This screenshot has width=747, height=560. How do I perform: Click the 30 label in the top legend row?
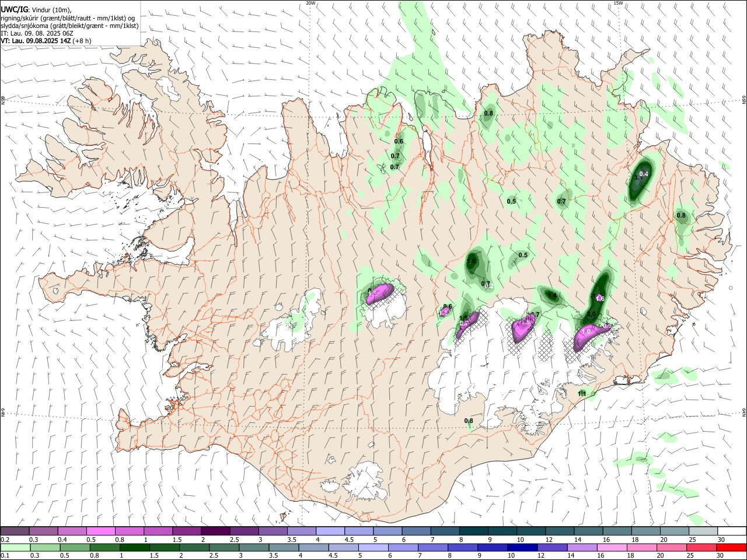[x=720, y=540]
